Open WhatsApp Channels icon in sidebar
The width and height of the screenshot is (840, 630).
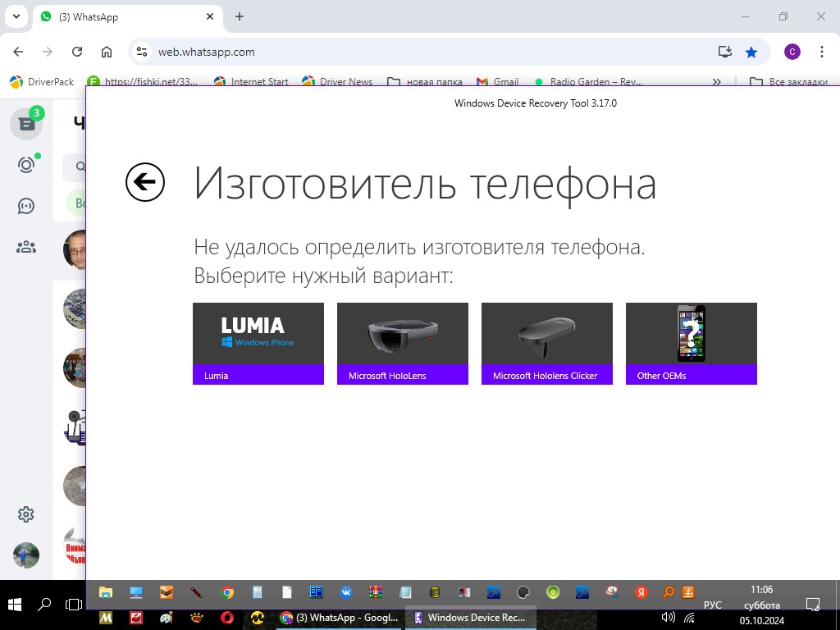(x=26, y=206)
